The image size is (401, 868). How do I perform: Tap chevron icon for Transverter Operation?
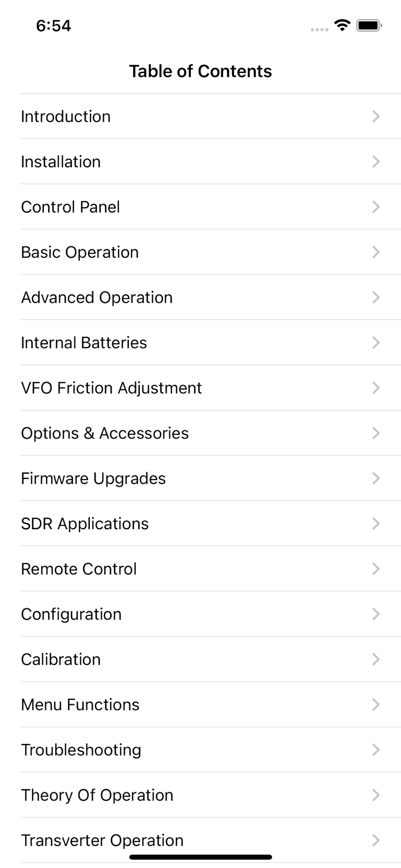(x=376, y=841)
